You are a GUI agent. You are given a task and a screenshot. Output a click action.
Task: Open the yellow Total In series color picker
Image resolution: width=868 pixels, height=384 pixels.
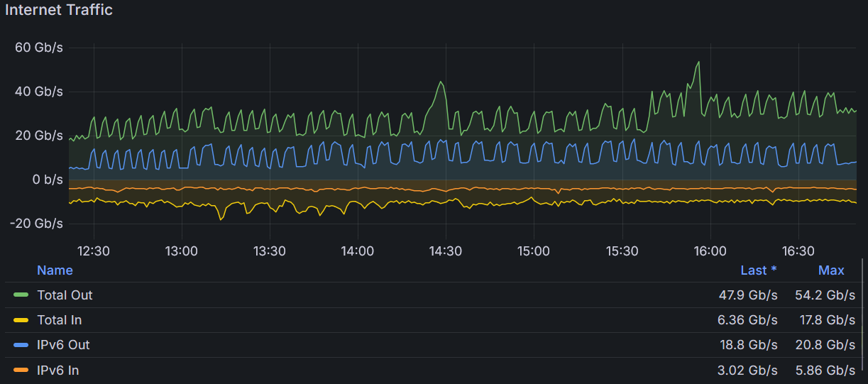21,320
